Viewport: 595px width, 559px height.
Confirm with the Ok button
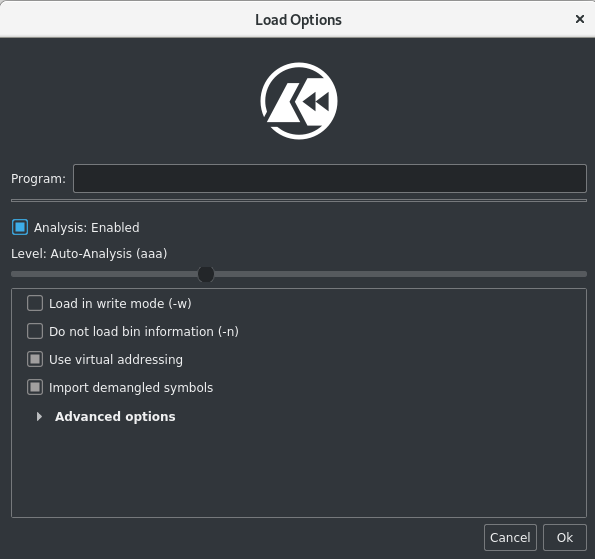pos(565,537)
